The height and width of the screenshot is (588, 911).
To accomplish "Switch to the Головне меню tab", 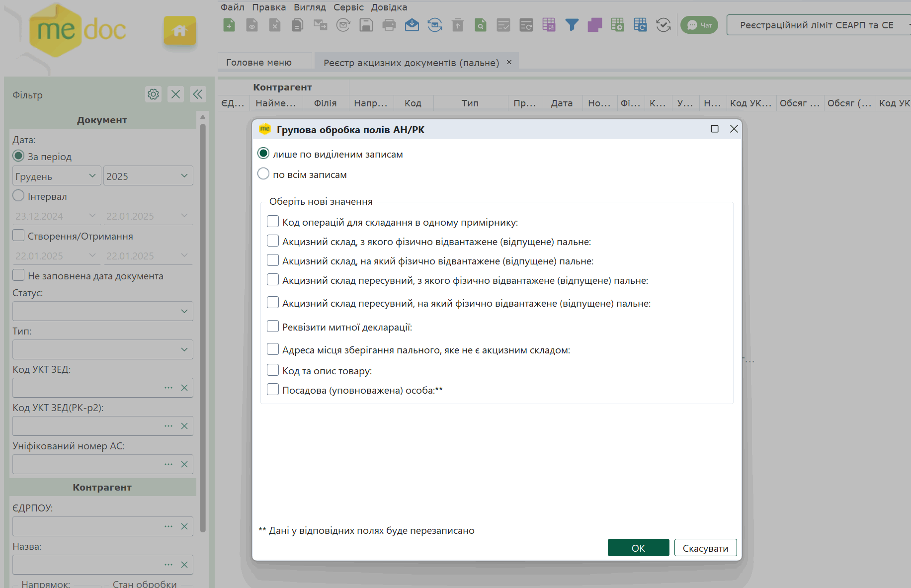I will [259, 63].
